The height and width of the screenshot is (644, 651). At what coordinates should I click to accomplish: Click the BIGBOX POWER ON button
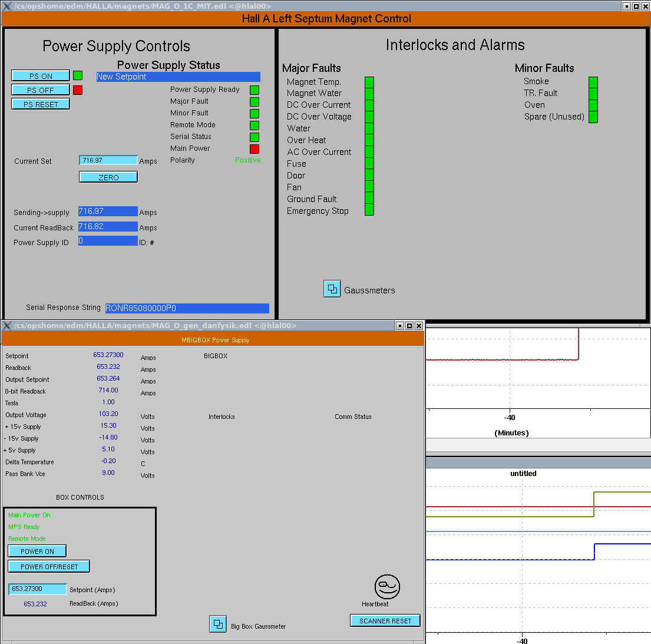click(x=37, y=551)
